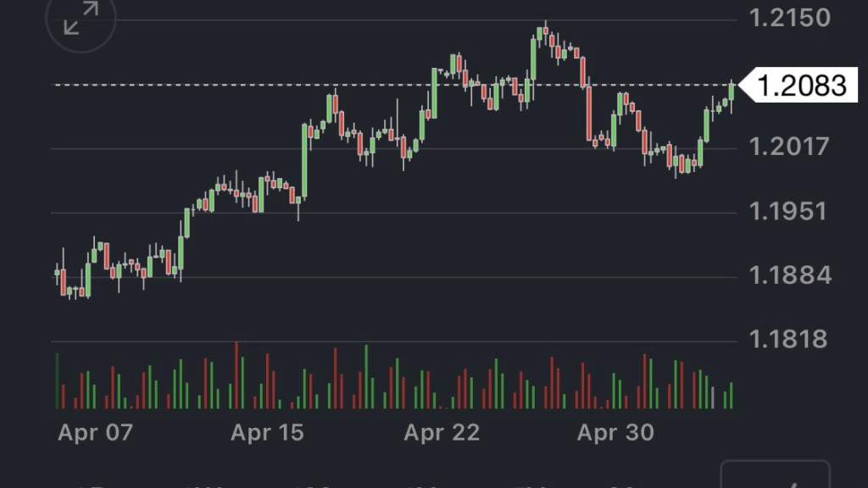
Task: Click the partially visible outlined button below the price axis
Action: click(775, 476)
